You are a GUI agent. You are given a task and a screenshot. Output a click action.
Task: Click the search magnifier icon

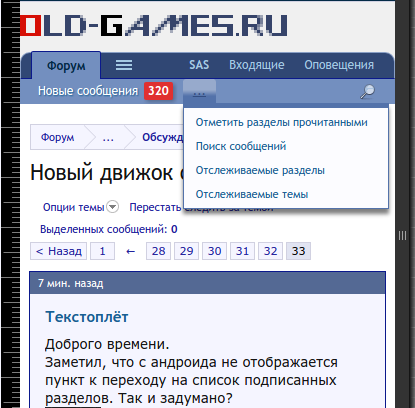[367, 91]
